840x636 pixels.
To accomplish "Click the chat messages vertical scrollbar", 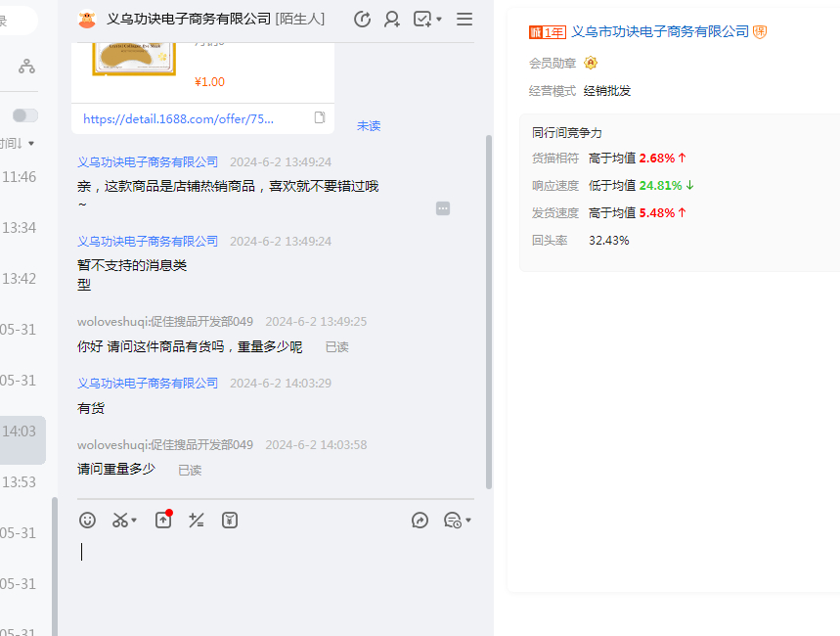I will tap(489, 313).
